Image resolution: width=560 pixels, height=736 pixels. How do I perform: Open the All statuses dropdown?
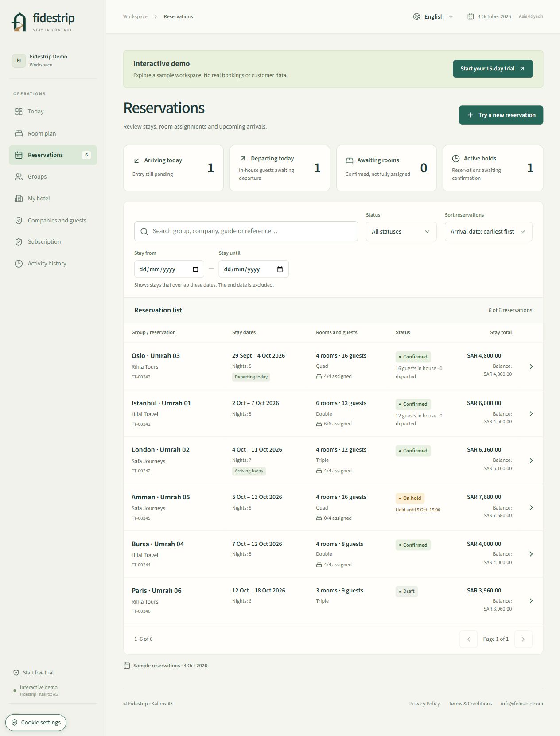click(x=401, y=231)
